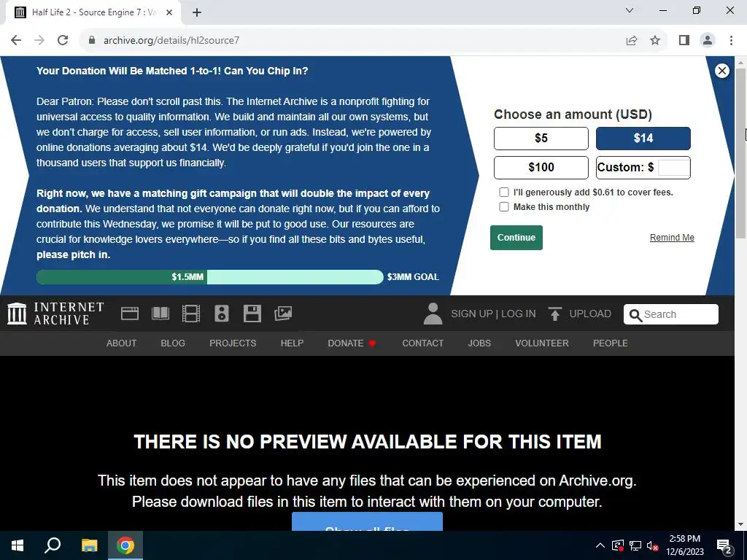Viewport: 747px width, 560px height.
Task: Click the Remind Me link
Action: click(x=672, y=238)
